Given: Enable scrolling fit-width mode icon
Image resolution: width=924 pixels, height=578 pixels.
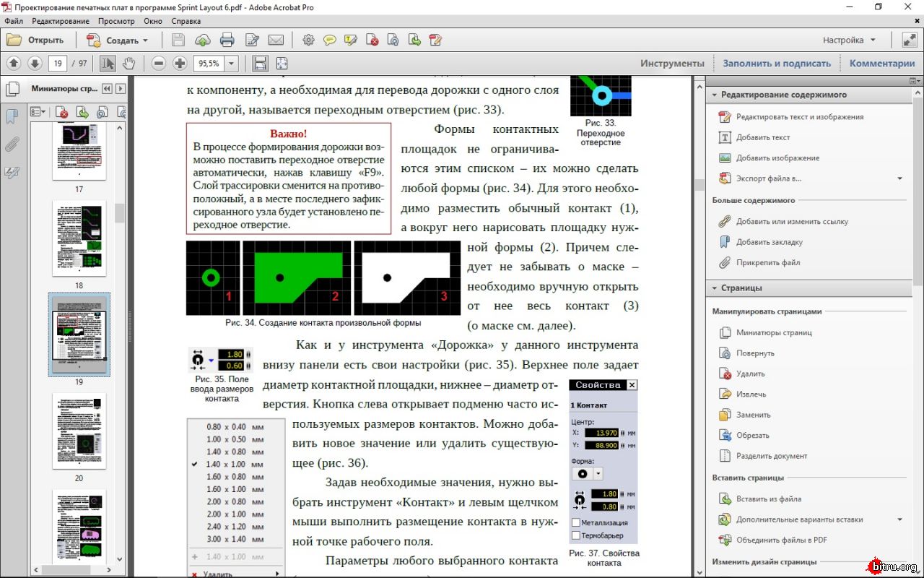Looking at the screenshot, I should pos(261,63).
